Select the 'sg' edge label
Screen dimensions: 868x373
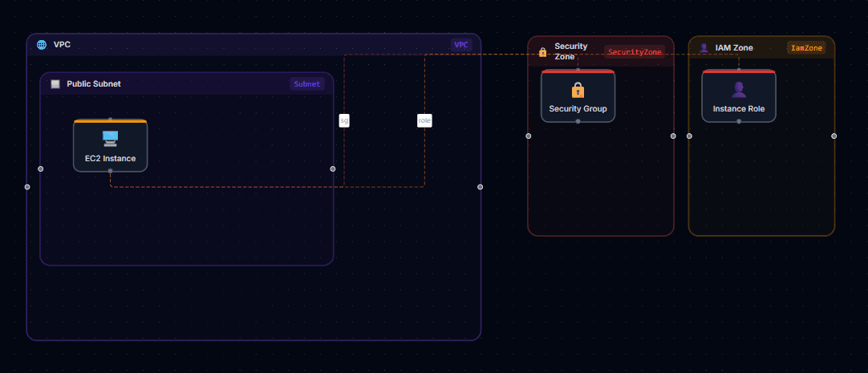click(x=344, y=120)
